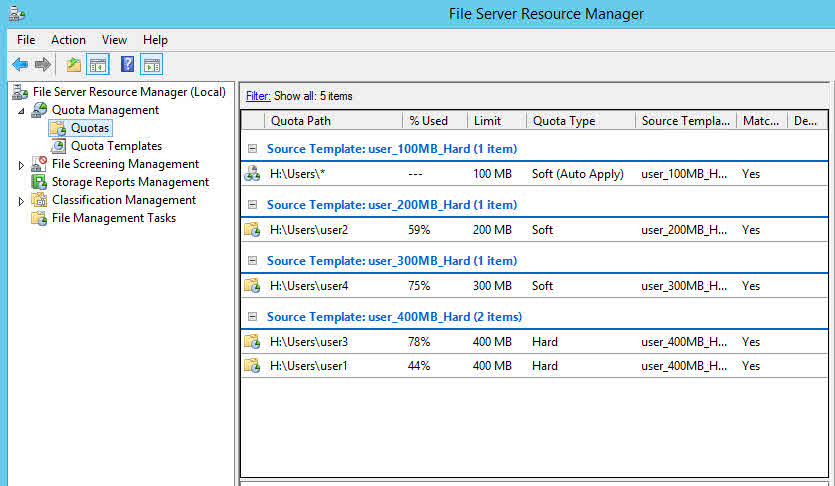
Task: Click the 300 MB limit cell
Action: [x=492, y=285]
